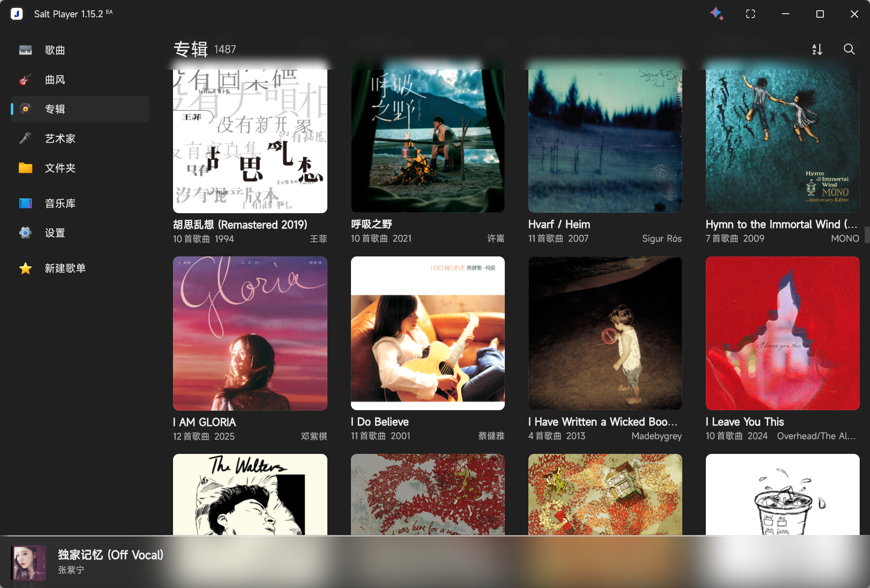Click the now-playing title 独家记忆 (Off Vocal)
Viewport: 870px width, 588px height.
coord(111,555)
